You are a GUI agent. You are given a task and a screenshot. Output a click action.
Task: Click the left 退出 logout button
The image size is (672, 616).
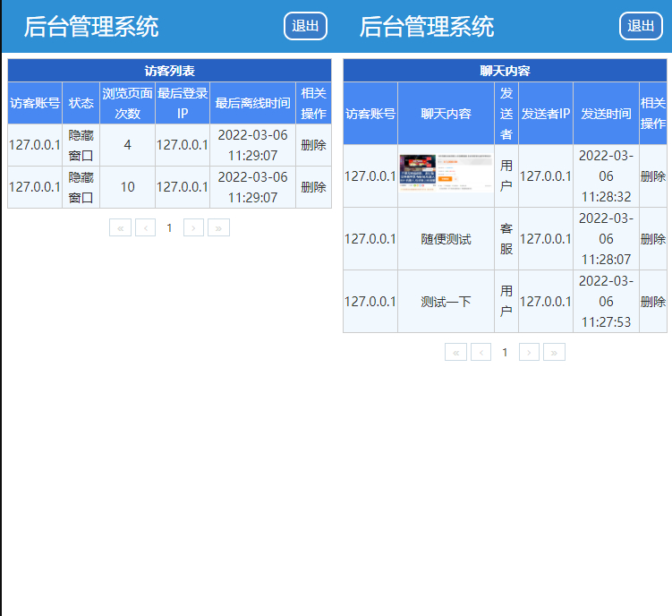click(305, 26)
